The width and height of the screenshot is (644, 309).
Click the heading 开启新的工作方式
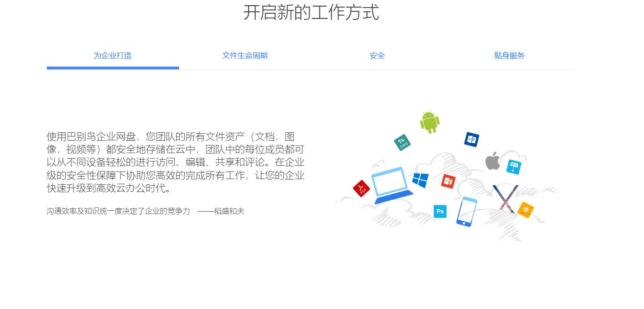[x=311, y=12]
